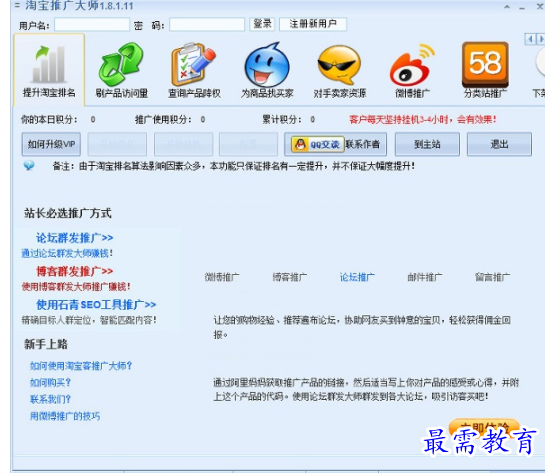Click 精确目标人群定位 description text
545x473 pixels.
(x=89, y=320)
